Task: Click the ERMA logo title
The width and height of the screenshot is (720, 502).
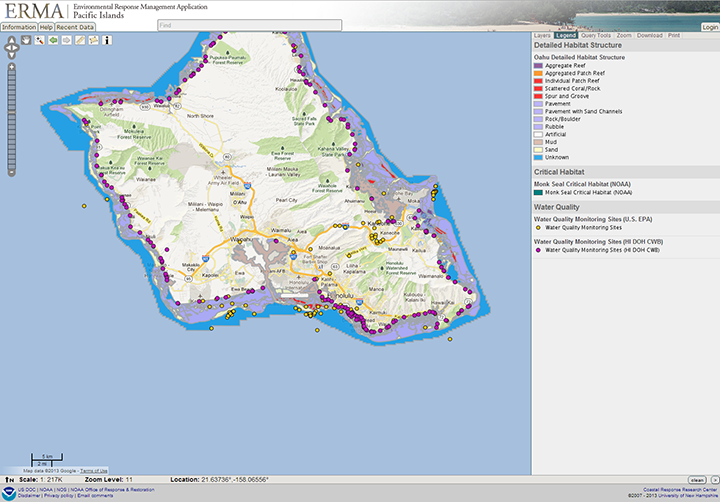Action: click(x=34, y=11)
